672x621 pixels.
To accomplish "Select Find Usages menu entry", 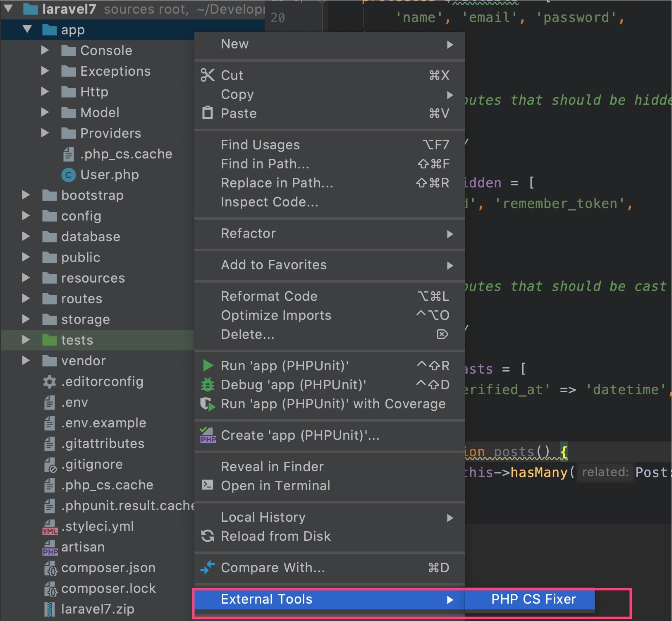I will click(329, 145).
